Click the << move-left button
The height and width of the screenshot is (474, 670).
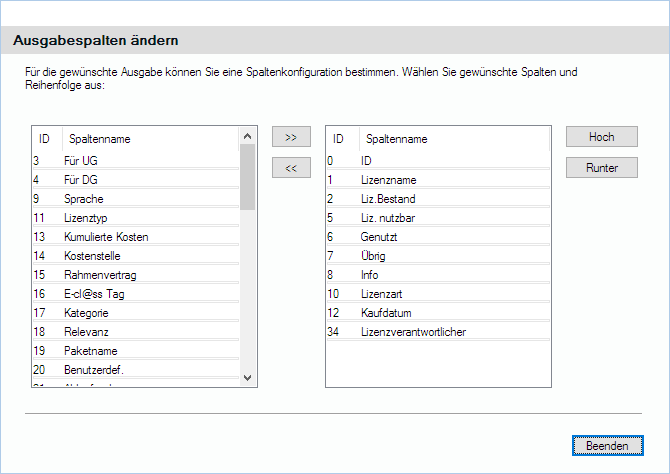point(291,168)
